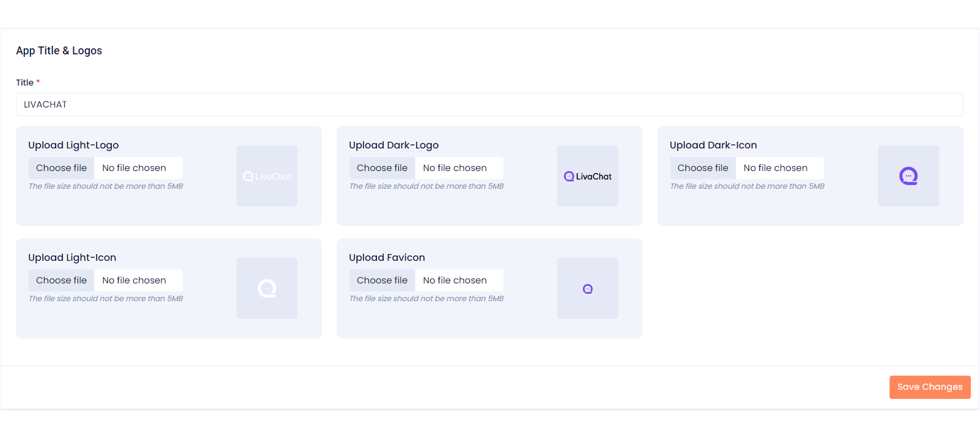
Task: Click 'No file chosen' in Favicon uploader
Action: pyautogui.click(x=455, y=280)
